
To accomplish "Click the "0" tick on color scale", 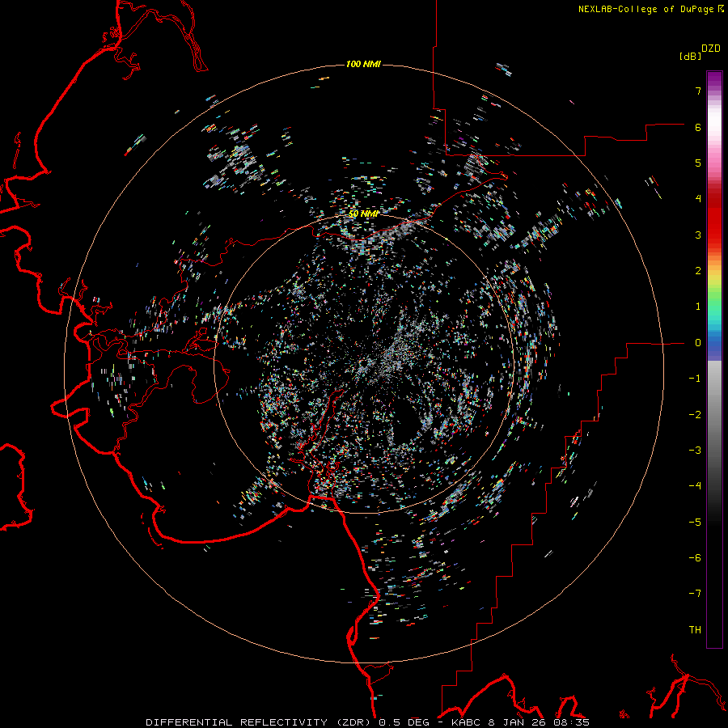I will click(x=698, y=343).
